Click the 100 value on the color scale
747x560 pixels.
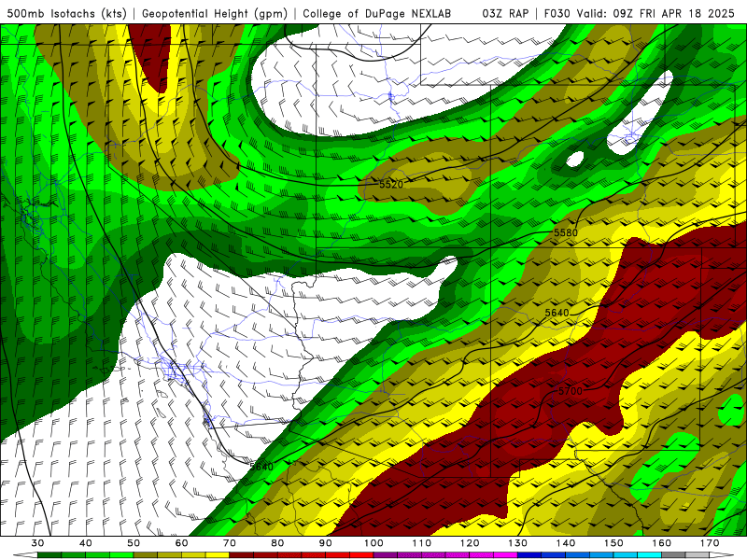point(374,543)
